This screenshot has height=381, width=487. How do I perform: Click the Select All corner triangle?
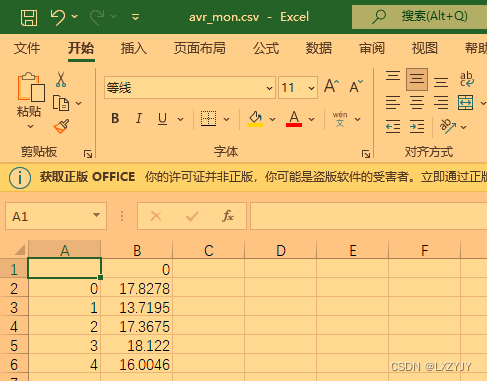(19, 250)
